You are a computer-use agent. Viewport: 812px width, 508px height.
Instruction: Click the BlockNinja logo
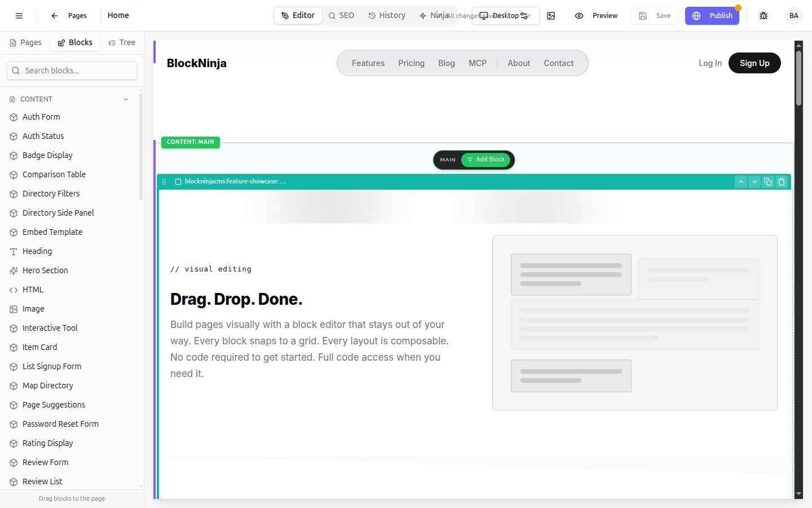point(197,63)
